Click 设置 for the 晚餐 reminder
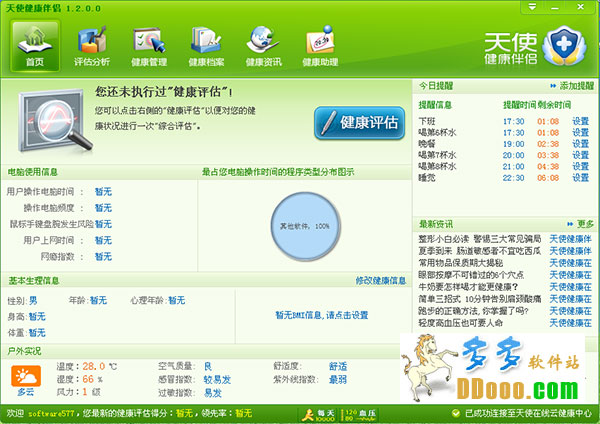Image resolution: width=600 pixels, height=424 pixels. pyautogui.click(x=580, y=144)
